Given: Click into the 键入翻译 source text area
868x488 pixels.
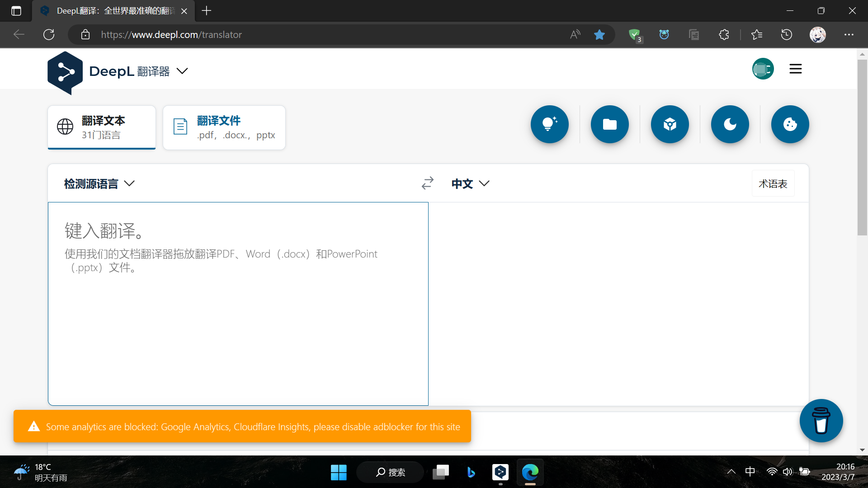Looking at the screenshot, I should coord(238,304).
